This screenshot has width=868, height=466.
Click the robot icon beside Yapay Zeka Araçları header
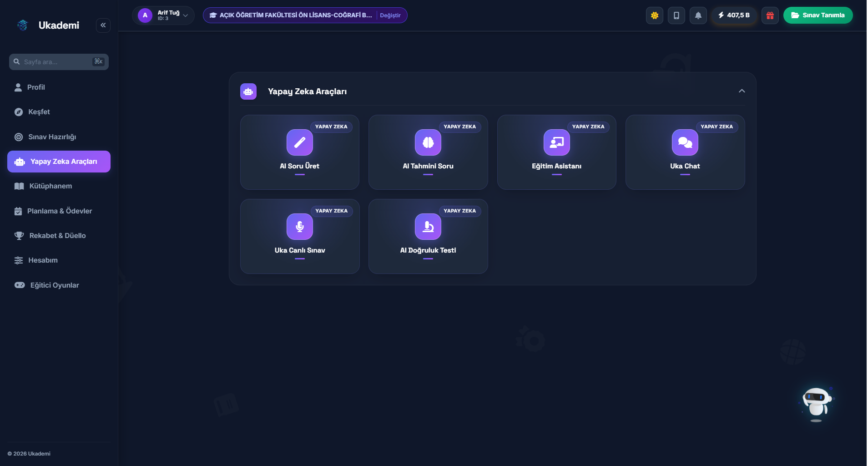pyautogui.click(x=248, y=91)
